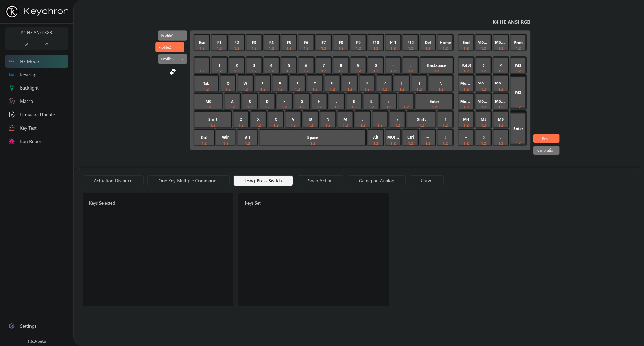
Task: Click the Firmware Update icon
Action: [12, 115]
